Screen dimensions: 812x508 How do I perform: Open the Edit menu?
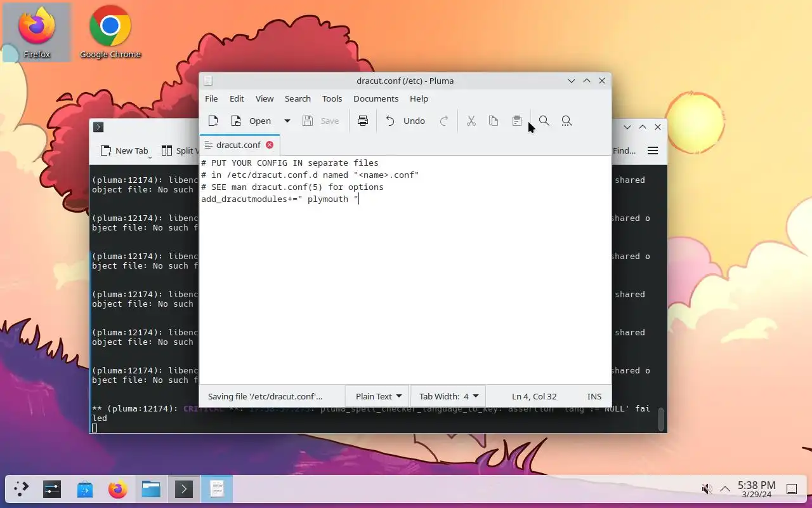(x=237, y=98)
